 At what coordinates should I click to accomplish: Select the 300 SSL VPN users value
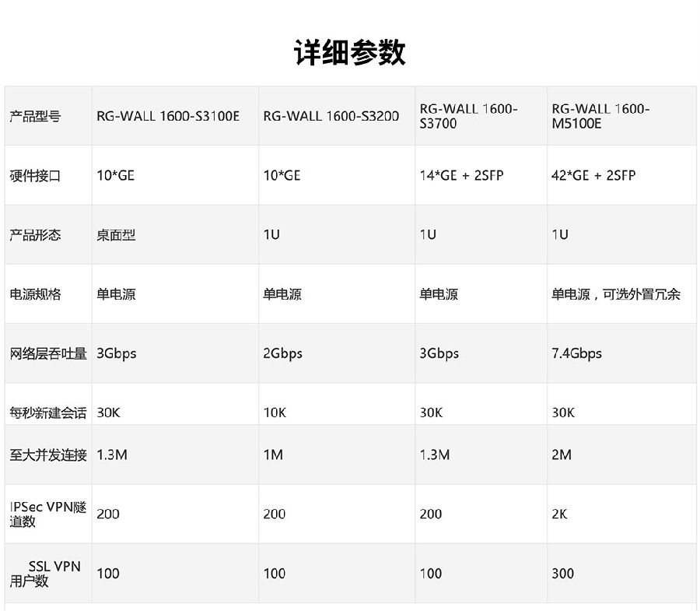pyautogui.click(x=562, y=574)
